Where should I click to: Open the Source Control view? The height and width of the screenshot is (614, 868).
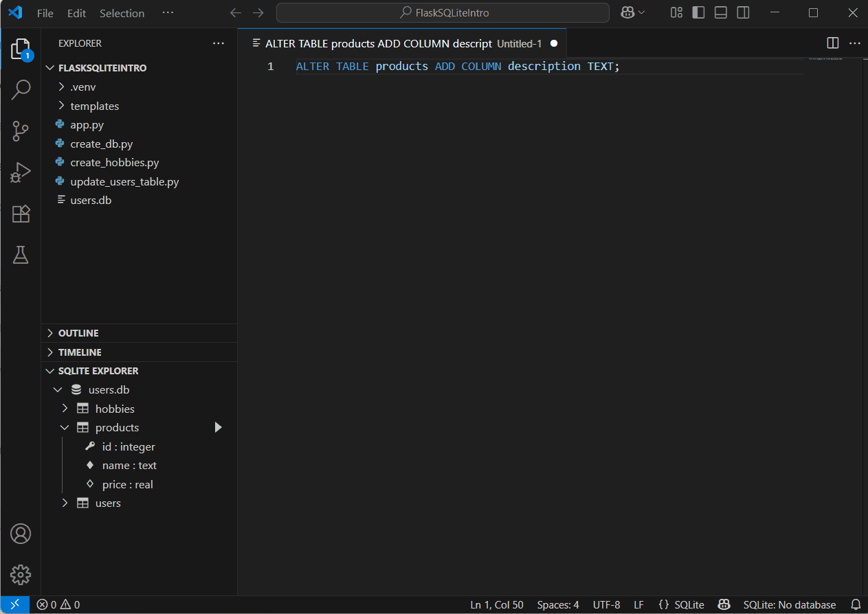(x=21, y=131)
